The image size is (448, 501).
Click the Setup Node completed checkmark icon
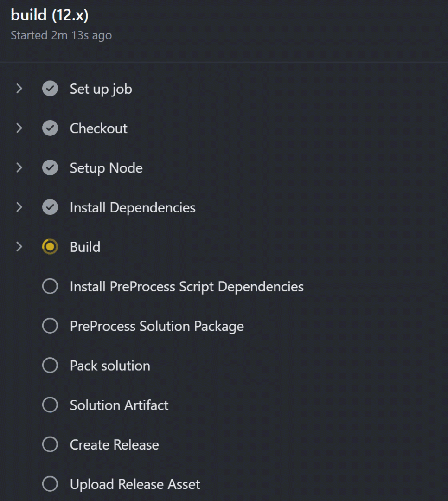point(50,168)
